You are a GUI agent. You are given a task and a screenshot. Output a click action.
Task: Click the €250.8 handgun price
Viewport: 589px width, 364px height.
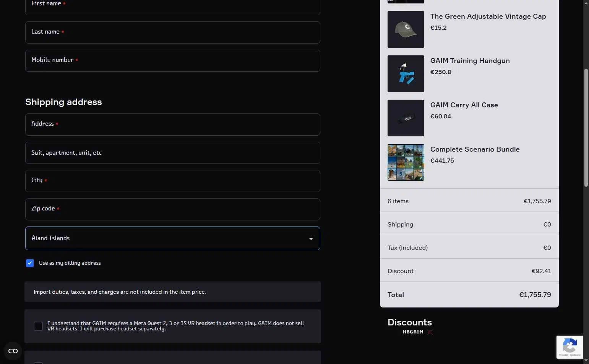441,72
